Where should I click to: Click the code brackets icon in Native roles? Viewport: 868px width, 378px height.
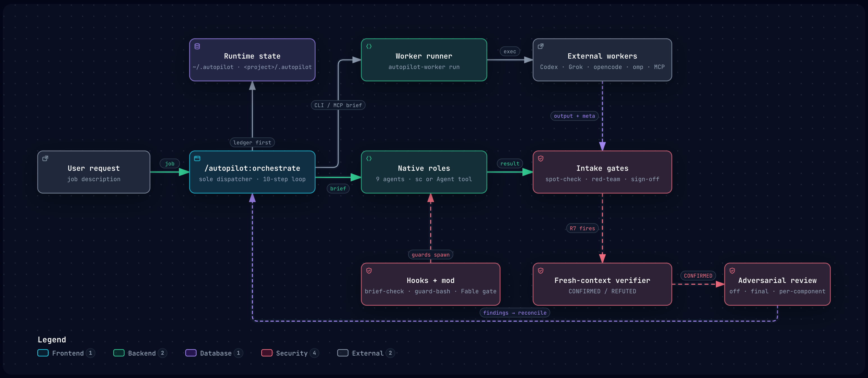pos(369,158)
